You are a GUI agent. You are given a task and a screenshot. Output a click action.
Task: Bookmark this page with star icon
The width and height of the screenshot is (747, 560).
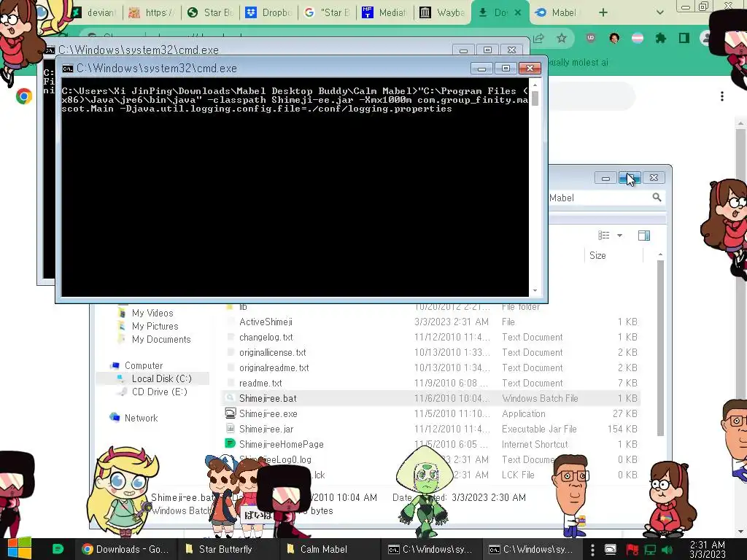(x=562, y=38)
